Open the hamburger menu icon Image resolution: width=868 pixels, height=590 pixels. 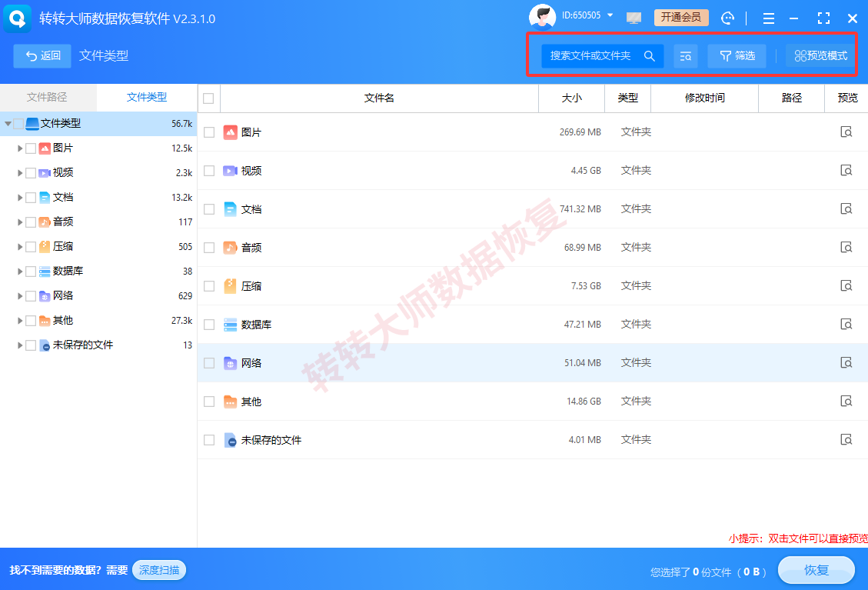click(x=768, y=18)
